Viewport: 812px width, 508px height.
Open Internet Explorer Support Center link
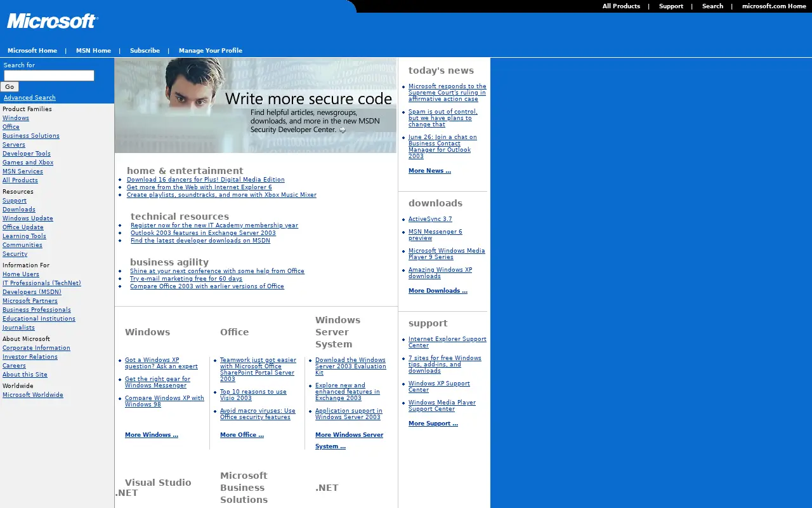[x=447, y=342]
